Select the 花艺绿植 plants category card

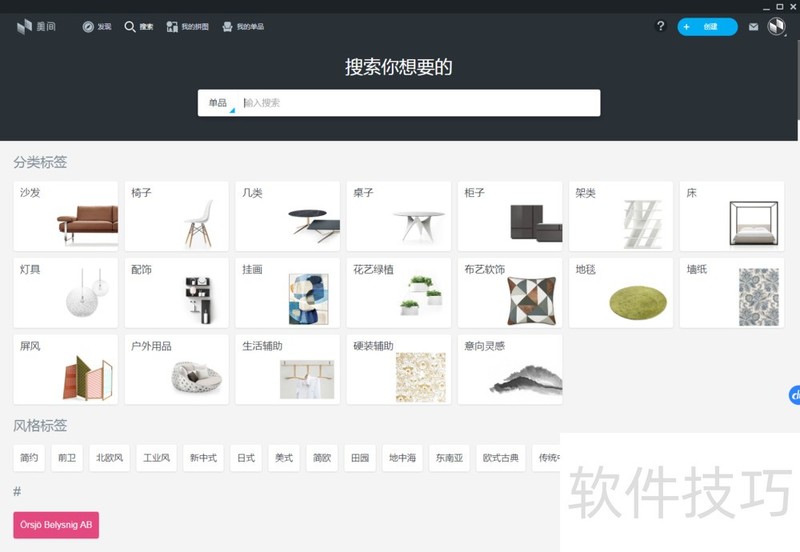[x=398, y=293]
